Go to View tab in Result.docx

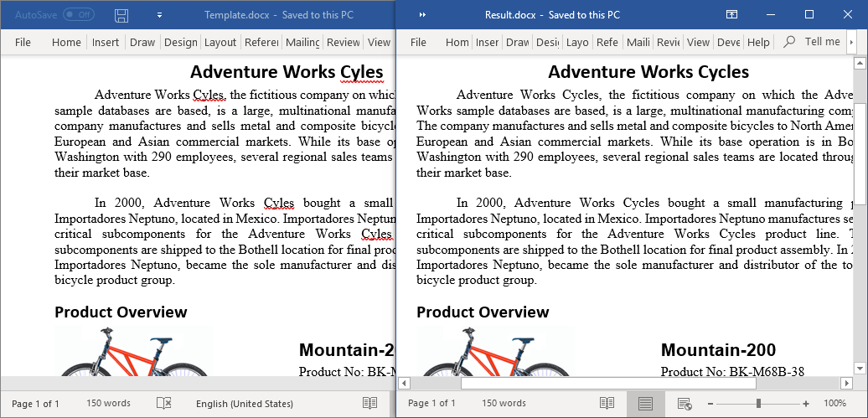pos(698,42)
